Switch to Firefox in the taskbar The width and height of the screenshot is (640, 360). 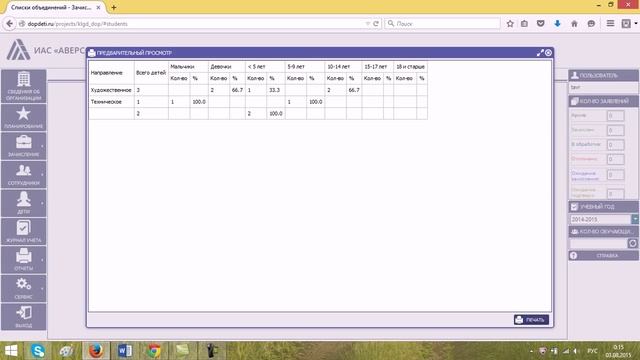coord(96,351)
